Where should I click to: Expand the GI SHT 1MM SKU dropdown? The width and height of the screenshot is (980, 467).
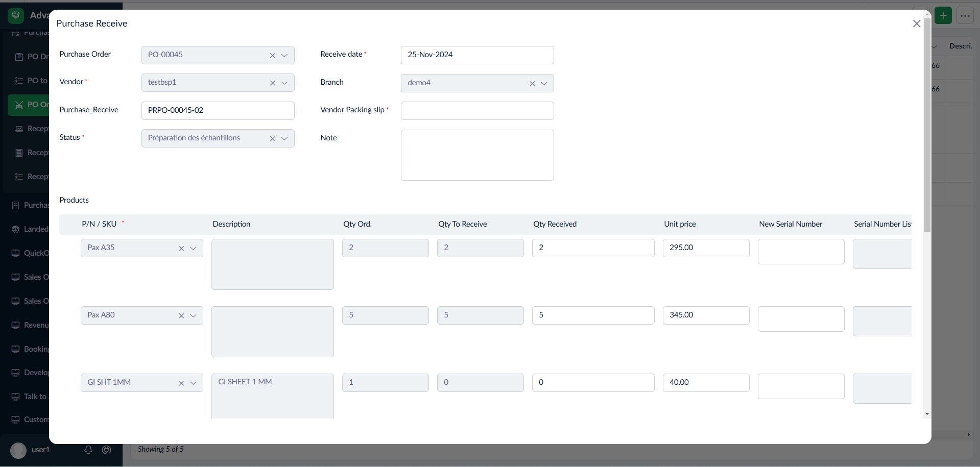[194, 383]
